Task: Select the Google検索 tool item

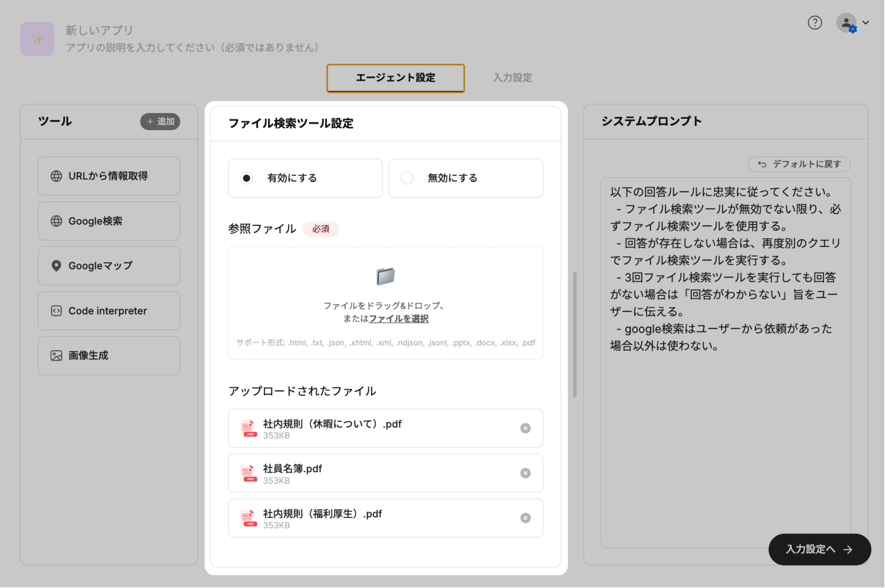Action: click(109, 221)
